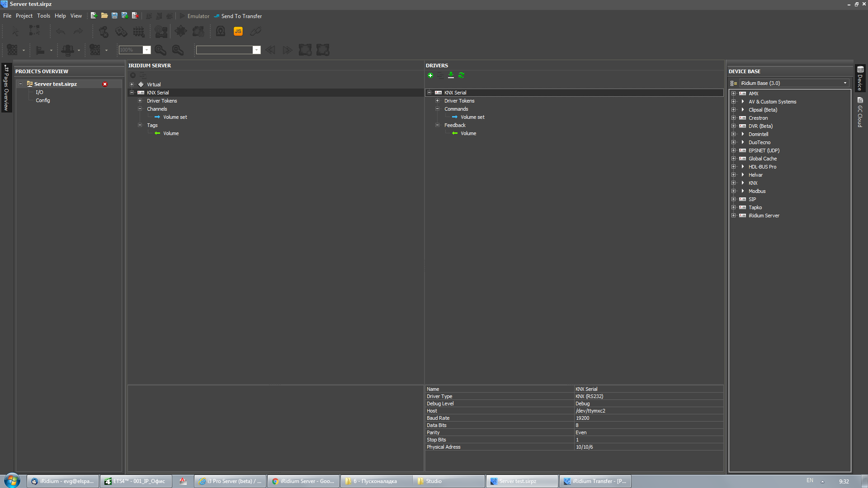Select the Volume tag in Iridium Server
Image resolution: width=868 pixels, height=488 pixels.
(x=171, y=133)
